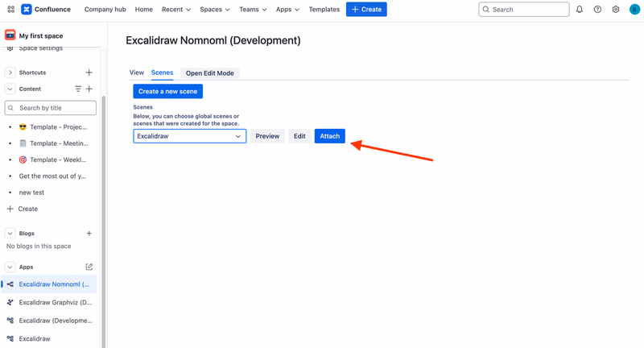The image size is (644, 348).
Task: Add a blog with plus icon
Action: pos(89,234)
